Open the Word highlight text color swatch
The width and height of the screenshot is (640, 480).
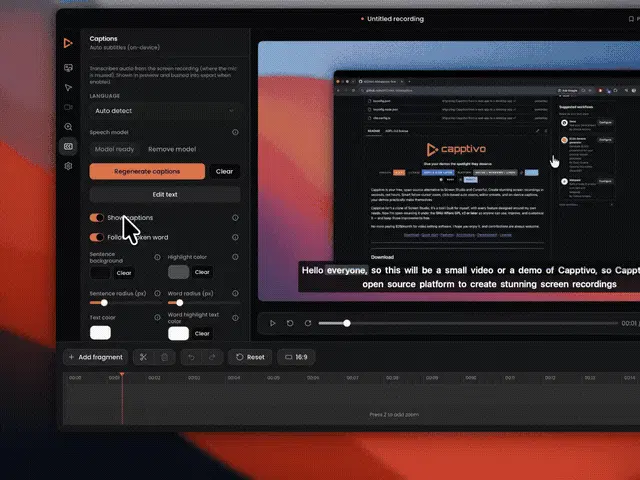point(178,333)
